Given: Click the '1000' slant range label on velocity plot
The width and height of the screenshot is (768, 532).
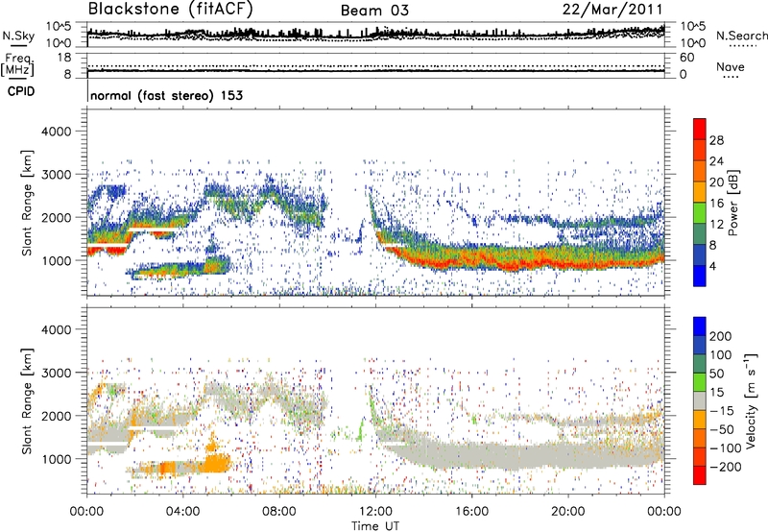Looking at the screenshot, I should 56,459.
